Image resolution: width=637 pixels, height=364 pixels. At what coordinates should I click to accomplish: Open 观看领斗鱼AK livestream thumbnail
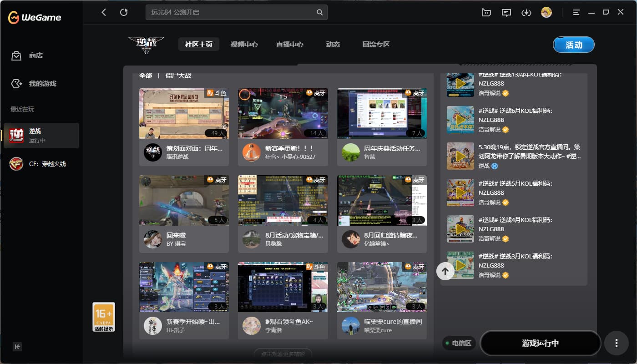pyautogui.click(x=283, y=287)
